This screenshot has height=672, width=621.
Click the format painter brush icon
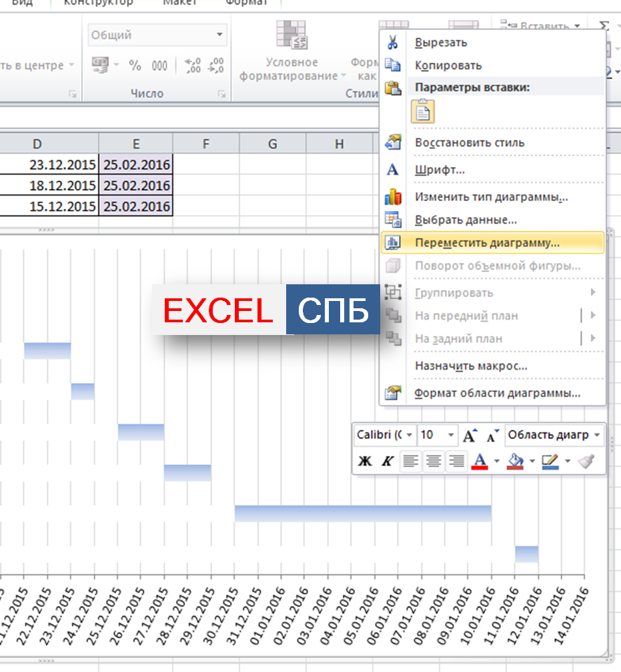[586, 460]
